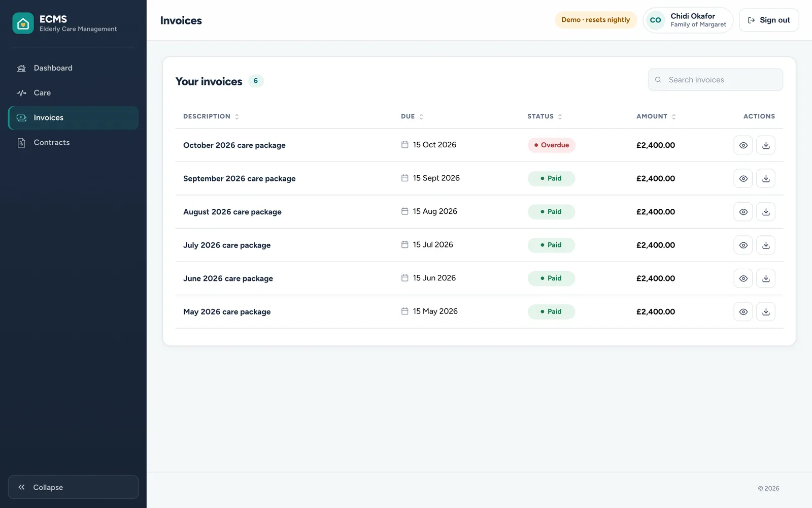Sort invoices by Description column
The height and width of the screenshot is (508, 812).
click(211, 116)
